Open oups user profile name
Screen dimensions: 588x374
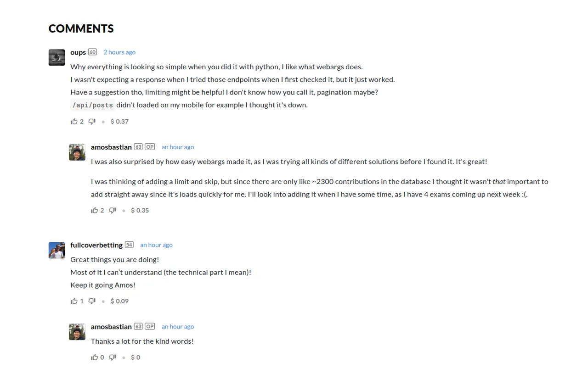click(x=78, y=52)
